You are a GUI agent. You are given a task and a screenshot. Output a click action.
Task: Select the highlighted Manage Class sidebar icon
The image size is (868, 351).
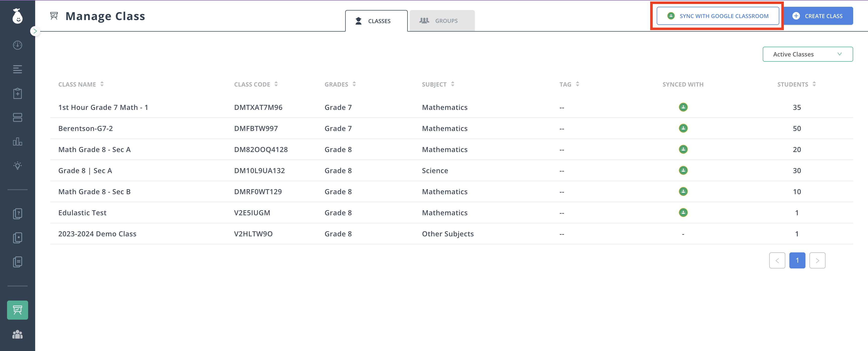coord(18,310)
